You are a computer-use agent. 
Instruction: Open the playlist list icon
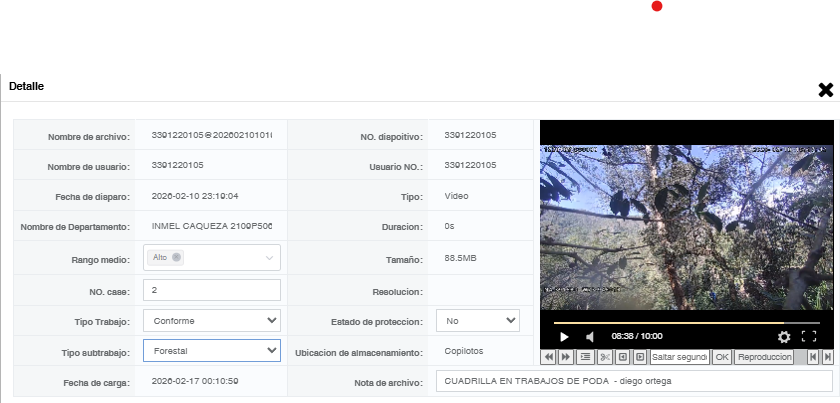pos(586,357)
